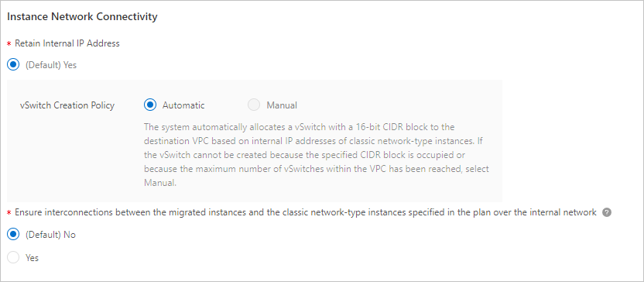Click the "Manual" option label beside radio

[x=282, y=105]
